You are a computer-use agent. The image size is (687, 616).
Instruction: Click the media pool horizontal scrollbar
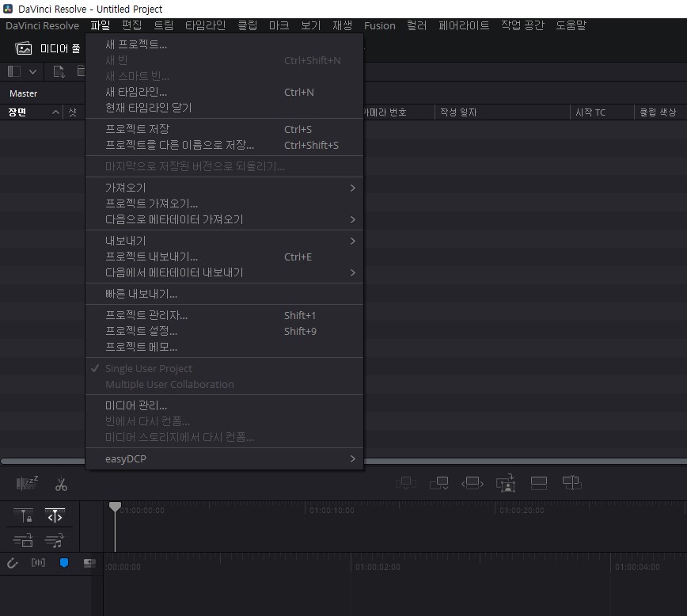pos(343,461)
